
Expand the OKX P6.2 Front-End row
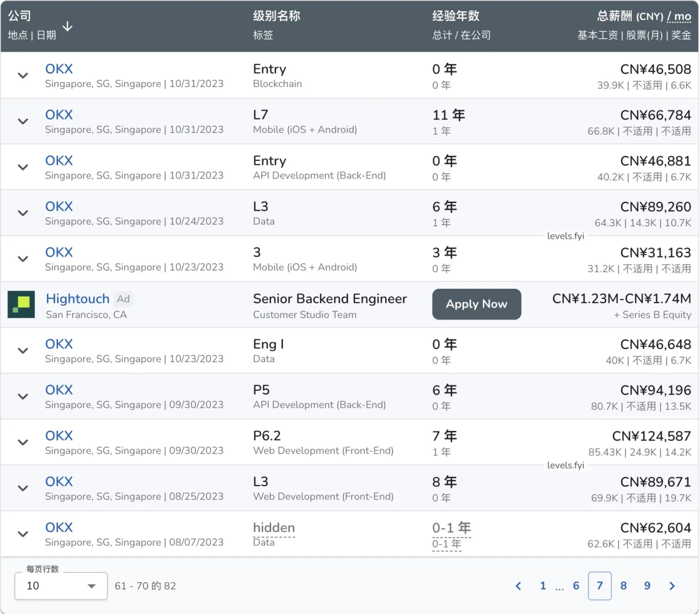[x=23, y=442]
